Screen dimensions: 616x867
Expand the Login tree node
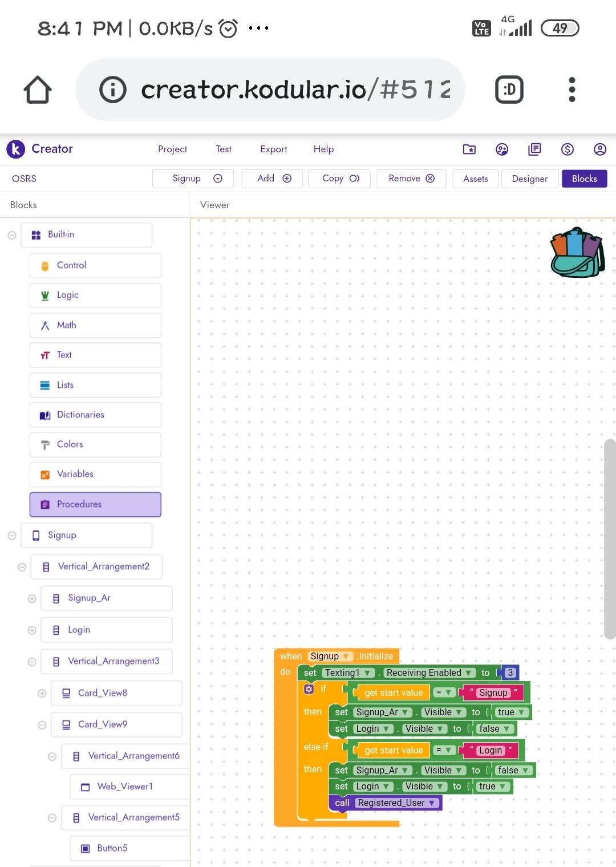[32, 630]
